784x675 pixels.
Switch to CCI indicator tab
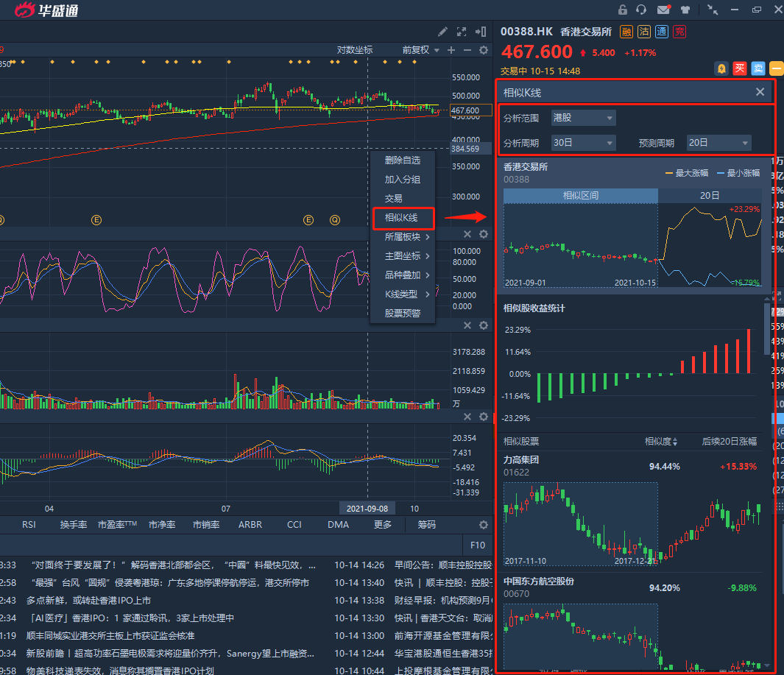coord(294,525)
